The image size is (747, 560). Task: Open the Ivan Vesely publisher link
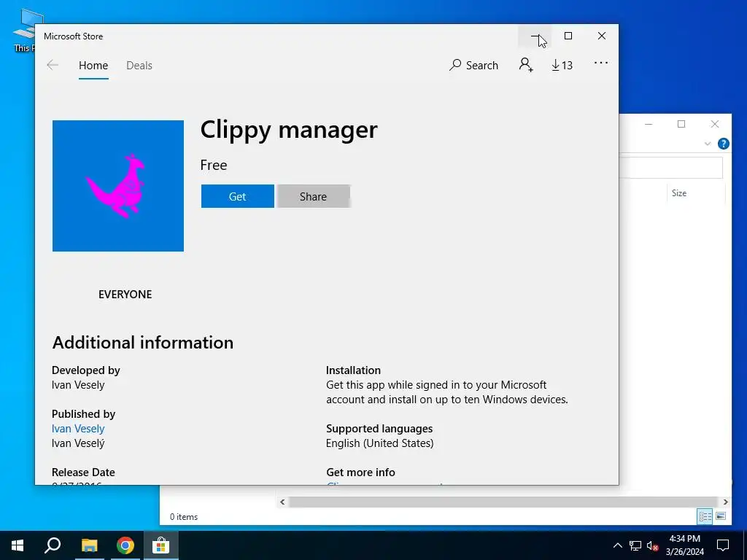pyautogui.click(x=78, y=429)
